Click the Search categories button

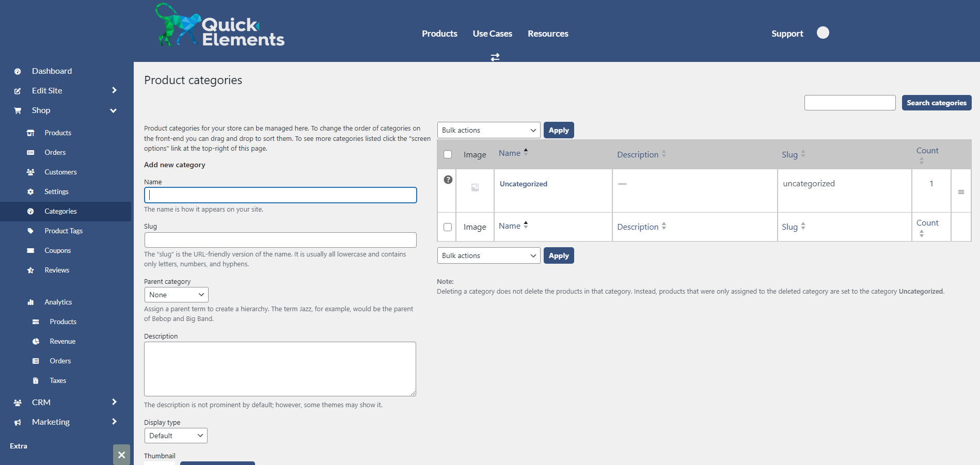tap(936, 103)
